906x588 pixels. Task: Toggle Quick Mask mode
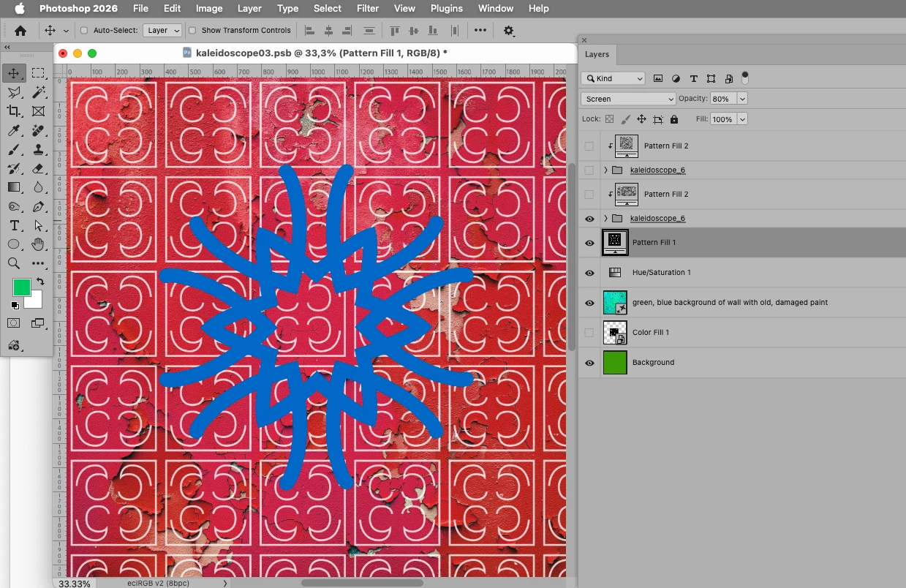click(x=14, y=323)
